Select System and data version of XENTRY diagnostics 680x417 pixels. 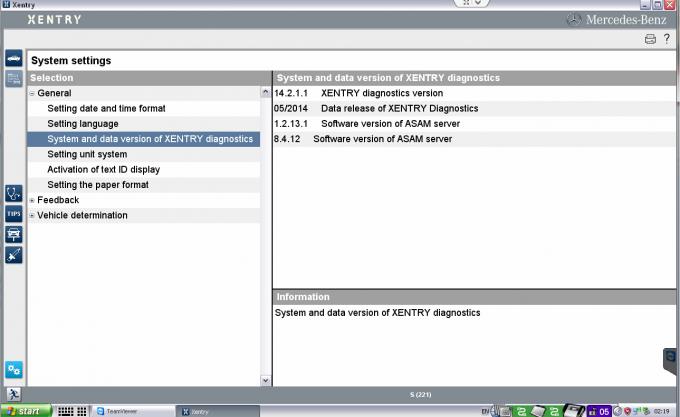tap(144, 139)
